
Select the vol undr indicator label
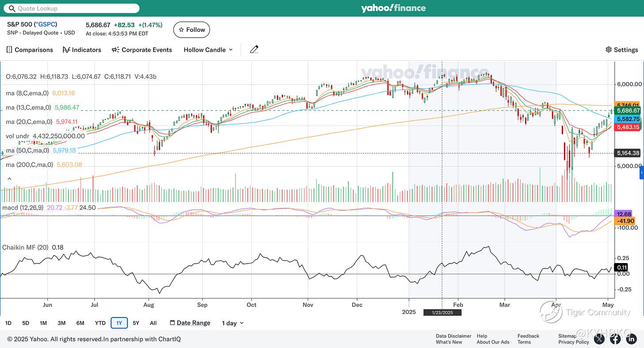tap(18, 136)
